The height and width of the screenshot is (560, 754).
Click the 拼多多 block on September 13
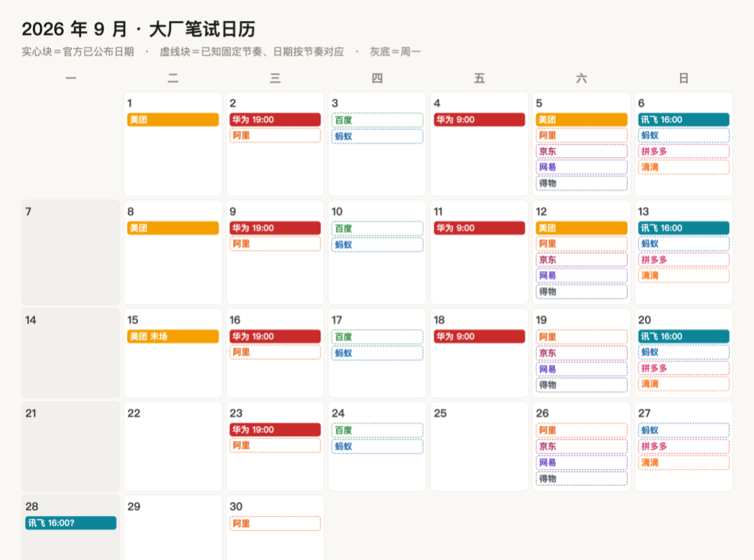(x=683, y=259)
